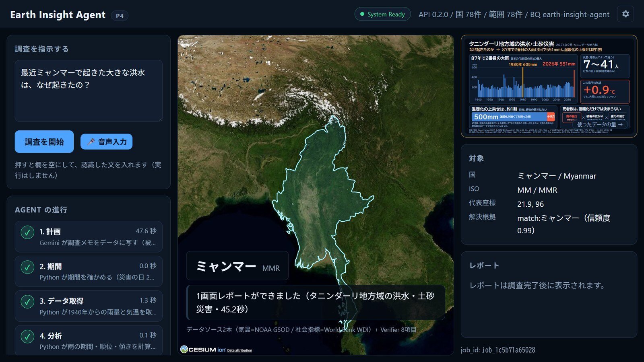Click the 1画面レポートができました status message

(316, 302)
